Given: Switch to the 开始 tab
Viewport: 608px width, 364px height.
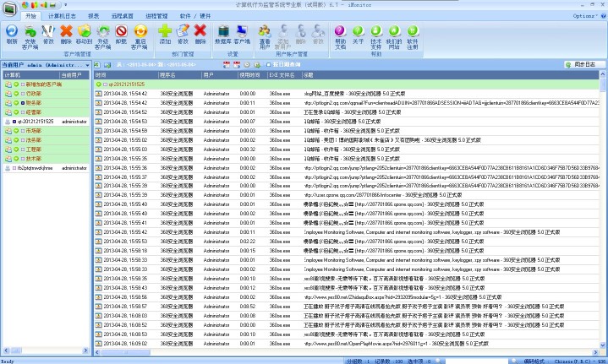Looking at the screenshot, I should coord(30,16).
